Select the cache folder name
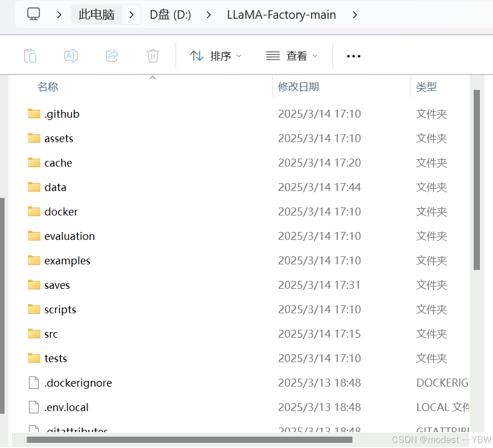The height and width of the screenshot is (448, 493). (x=58, y=163)
